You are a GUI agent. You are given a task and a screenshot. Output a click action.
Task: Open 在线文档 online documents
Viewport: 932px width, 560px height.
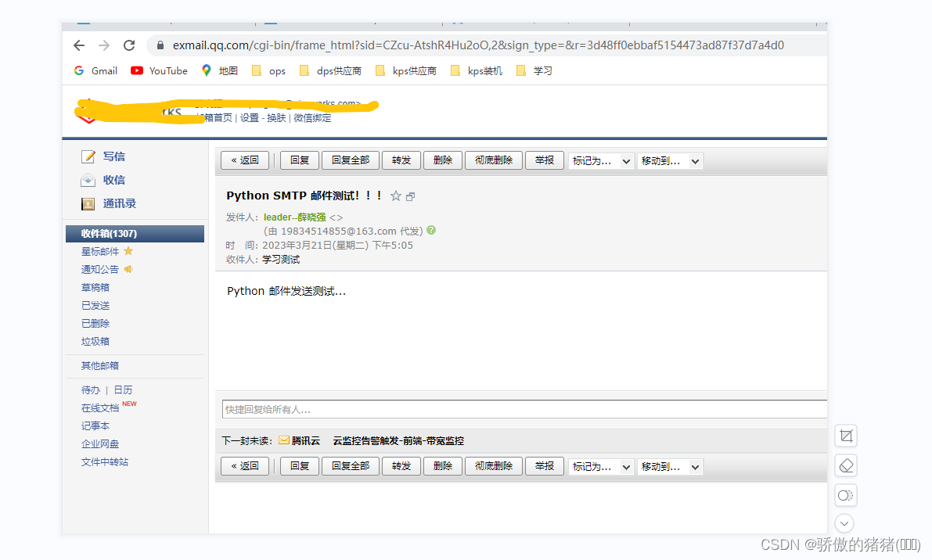100,408
